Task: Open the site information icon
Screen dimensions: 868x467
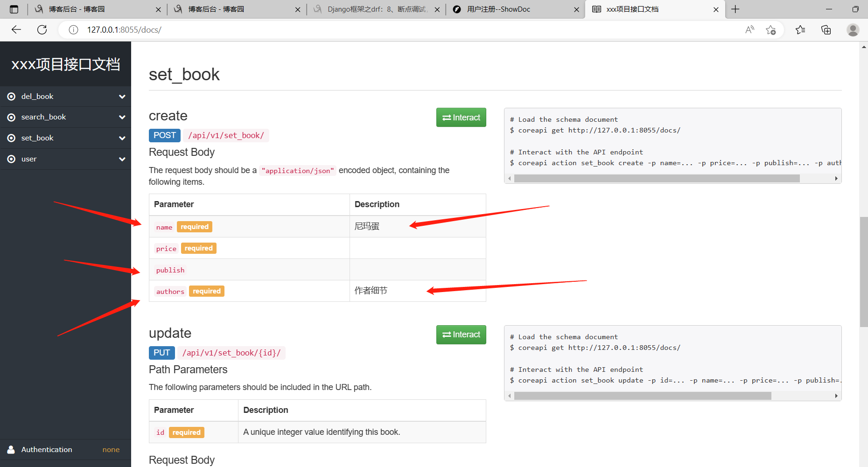Action: pyautogui.click(x=73, y=30)
